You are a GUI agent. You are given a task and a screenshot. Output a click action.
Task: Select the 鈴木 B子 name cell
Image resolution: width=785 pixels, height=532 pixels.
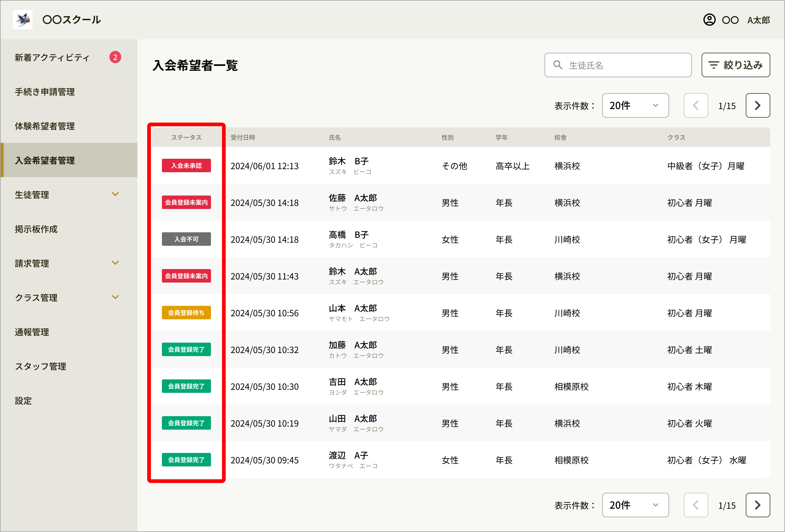tap(350, 166)
